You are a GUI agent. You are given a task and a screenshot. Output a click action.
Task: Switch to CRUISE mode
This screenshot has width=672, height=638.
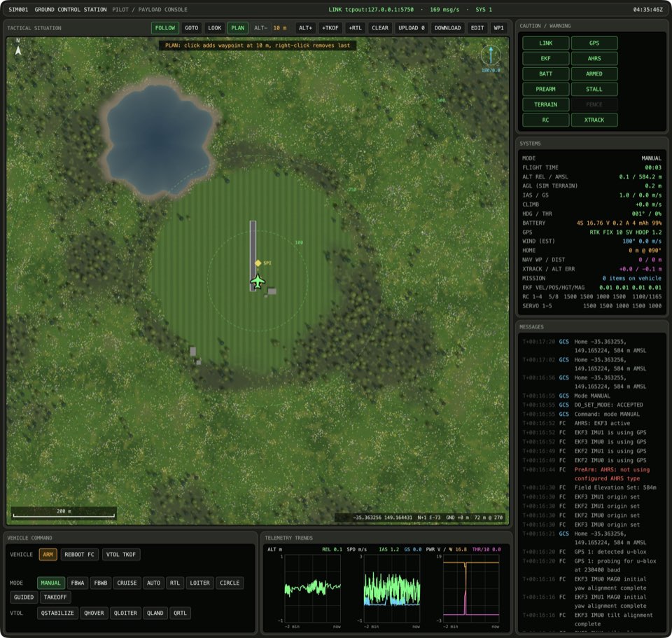127,583
